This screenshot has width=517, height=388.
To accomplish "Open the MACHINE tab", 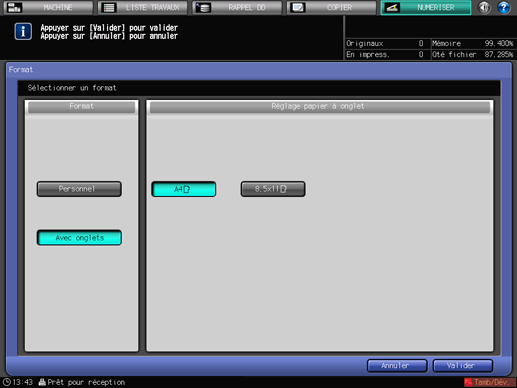I will 48,7.
